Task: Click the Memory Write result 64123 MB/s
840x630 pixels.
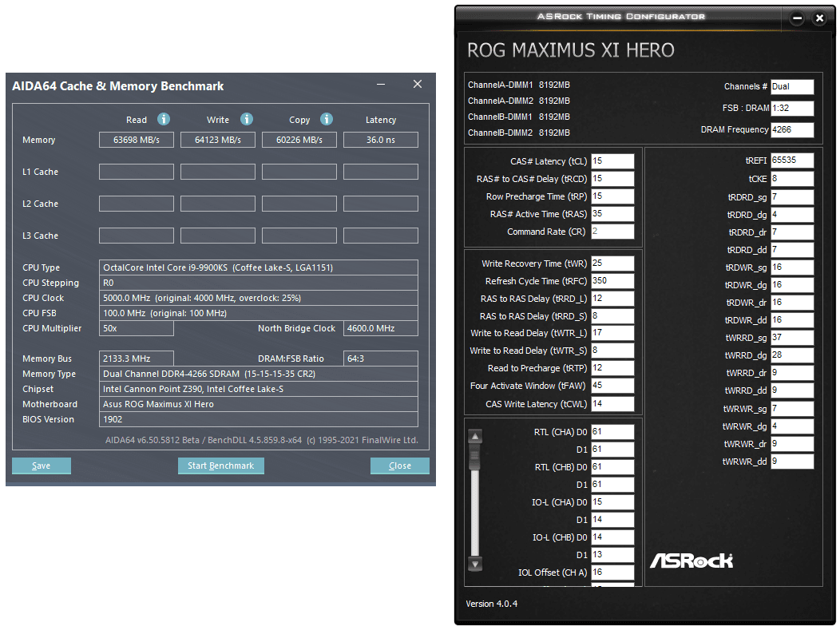Action: click(x=218, y=140)
